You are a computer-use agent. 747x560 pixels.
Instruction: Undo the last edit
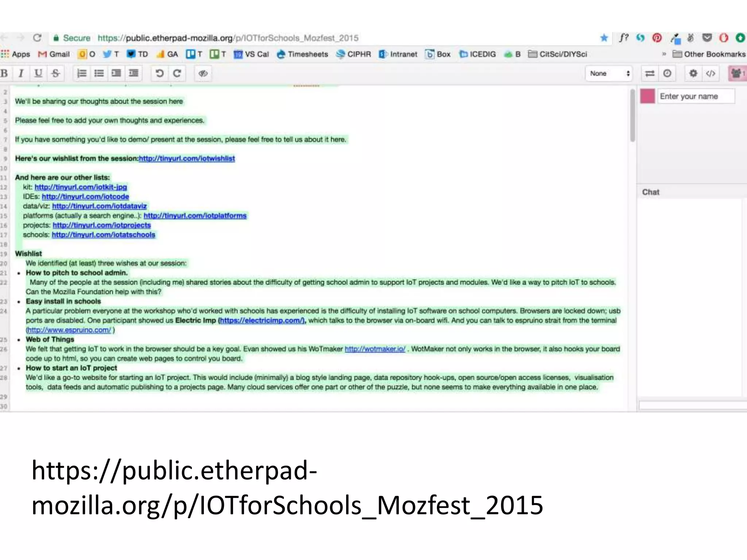(x=159, y=73)
